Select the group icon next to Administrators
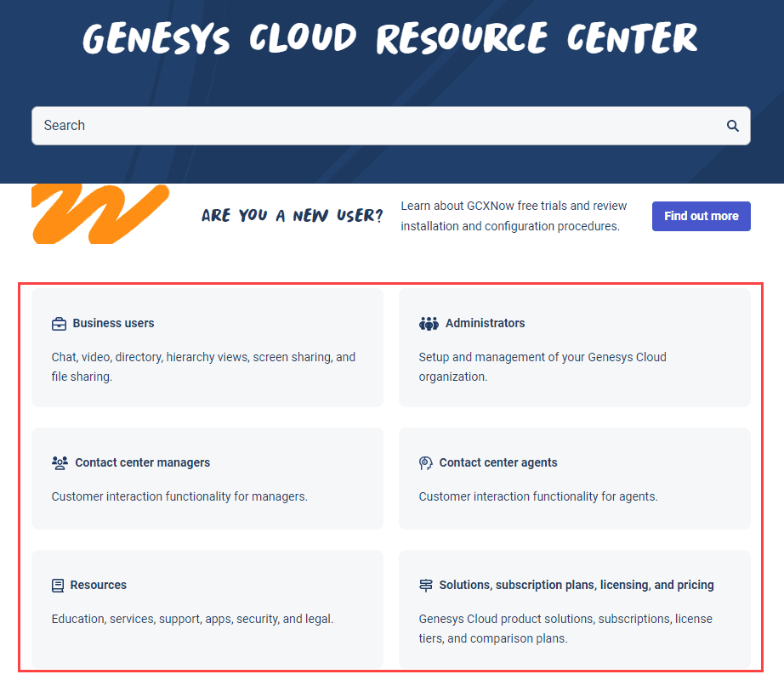The image size is (784, 680). (x=429, y=323)
